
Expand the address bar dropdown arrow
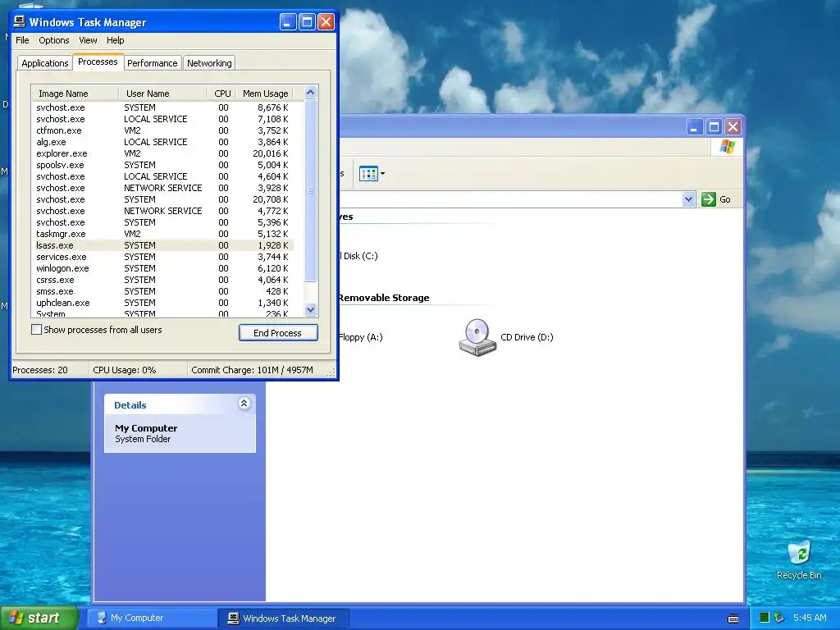(x=688, y=199)
